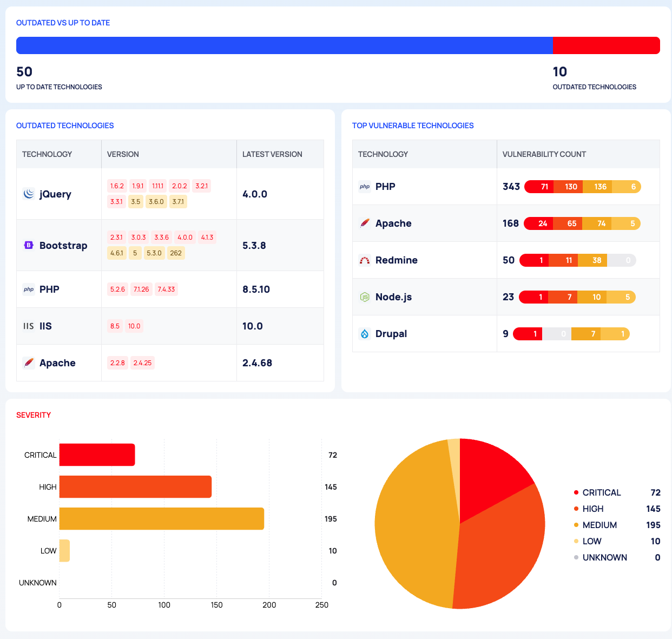Image resolution: width=672 pixels, height=639 pixels.
Task: Click the Node.js logo icon
Action: coord(365,297)
